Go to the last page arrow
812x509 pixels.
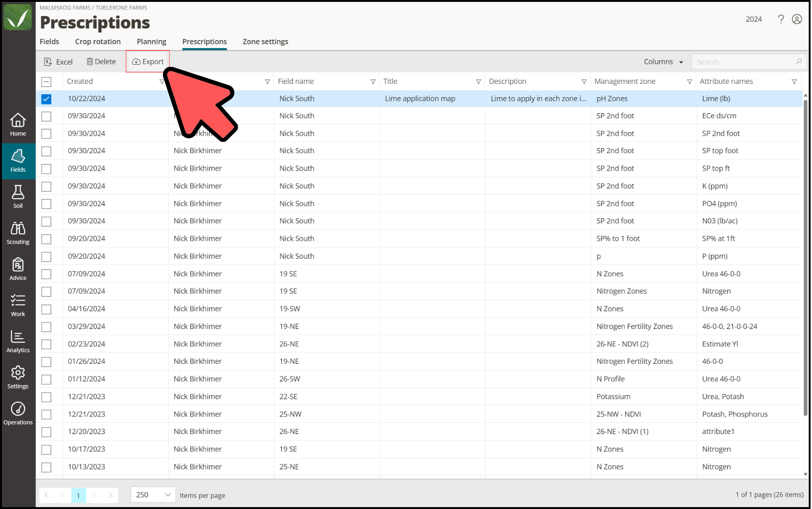[x=110, y=495]
